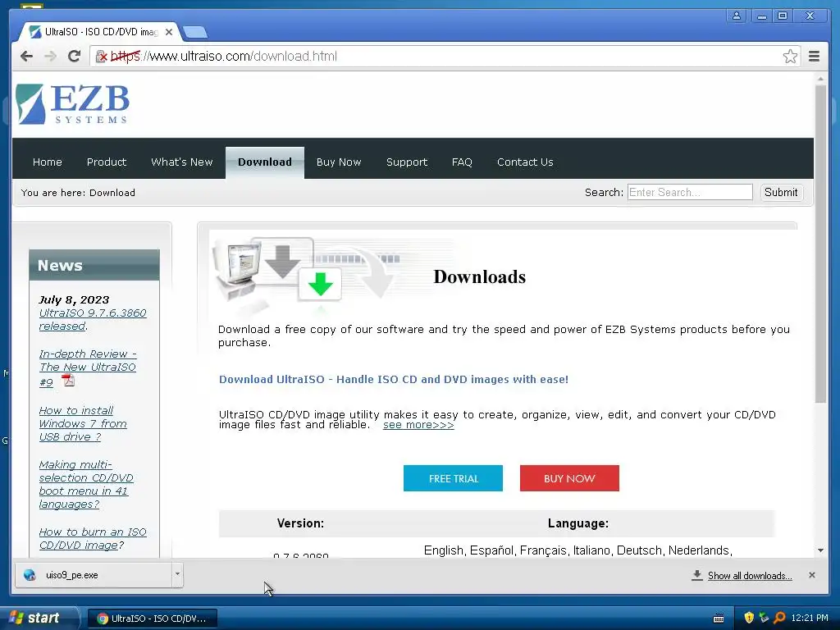Click the page scroll up arrow

pyautogui.click(x=820, y=79)
